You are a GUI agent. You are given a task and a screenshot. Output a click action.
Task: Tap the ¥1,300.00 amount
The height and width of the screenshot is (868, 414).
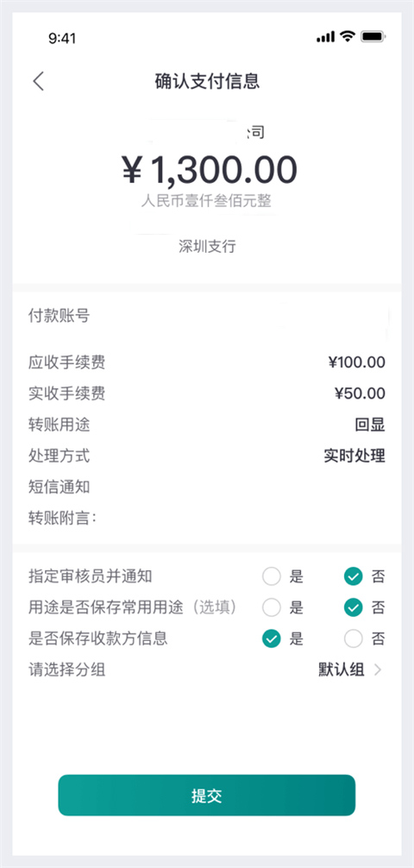click(x=210, y=169)
